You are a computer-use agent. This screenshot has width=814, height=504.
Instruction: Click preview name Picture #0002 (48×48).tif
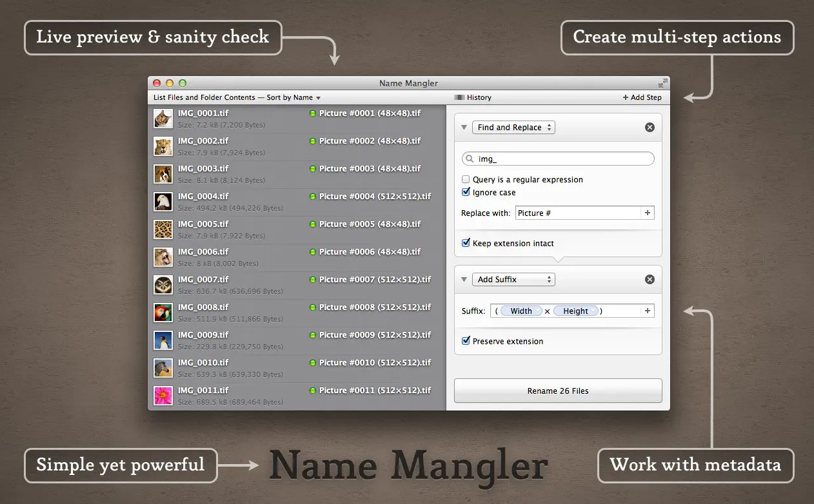pyautogui.click(x=370, y=141)
